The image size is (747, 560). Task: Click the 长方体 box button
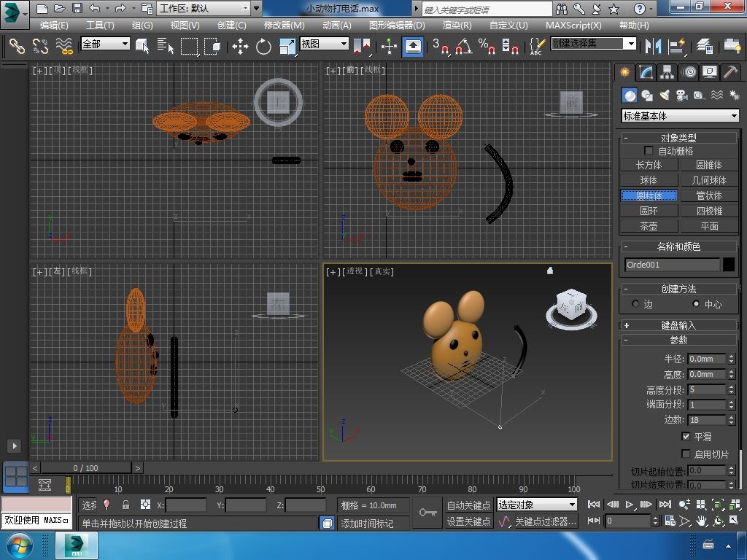(649, 165)
